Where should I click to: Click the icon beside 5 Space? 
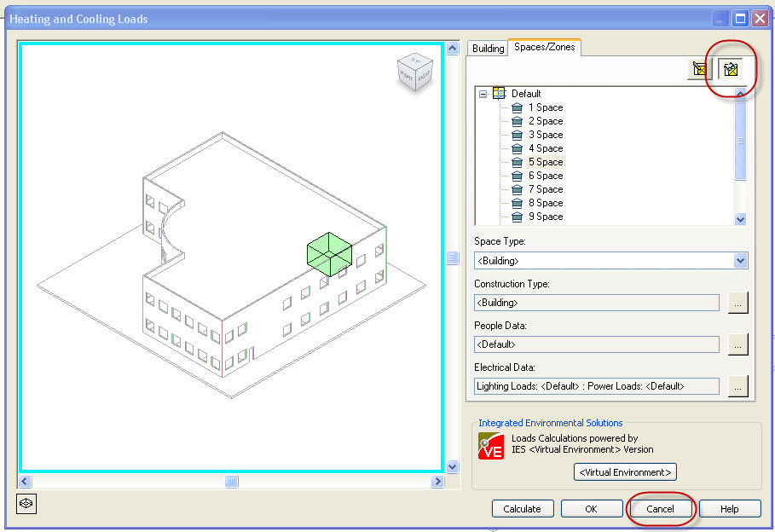pos(517,162)
